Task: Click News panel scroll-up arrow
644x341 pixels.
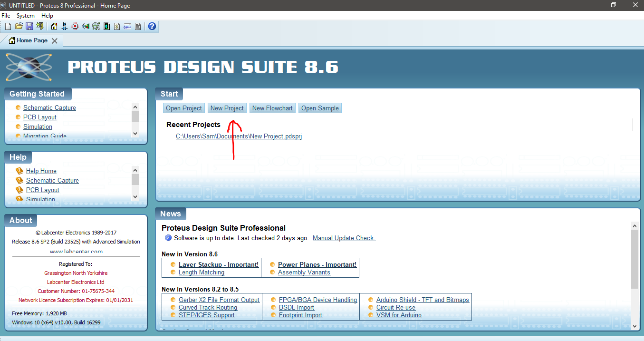Action: tap(634, 225)
